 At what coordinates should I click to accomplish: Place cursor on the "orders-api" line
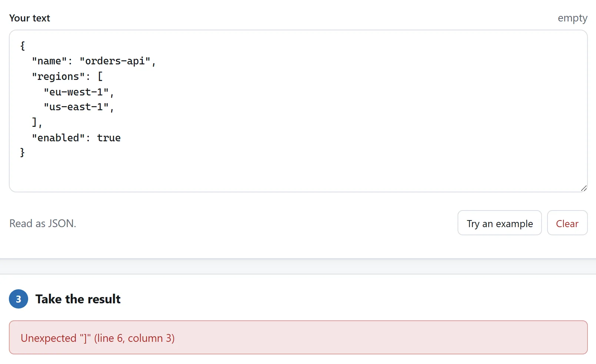pos(94,61)
